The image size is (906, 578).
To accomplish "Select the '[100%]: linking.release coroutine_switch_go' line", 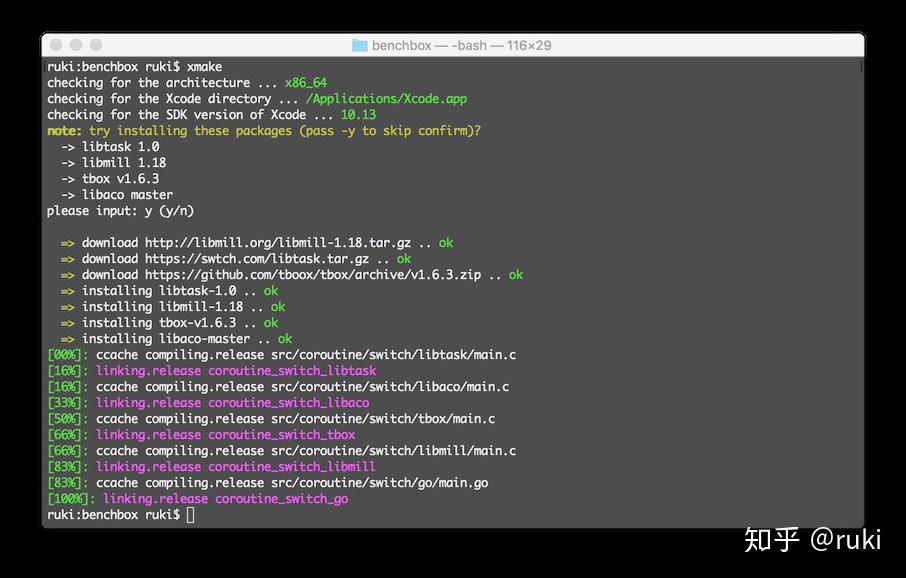I will (x=200, y=498).
